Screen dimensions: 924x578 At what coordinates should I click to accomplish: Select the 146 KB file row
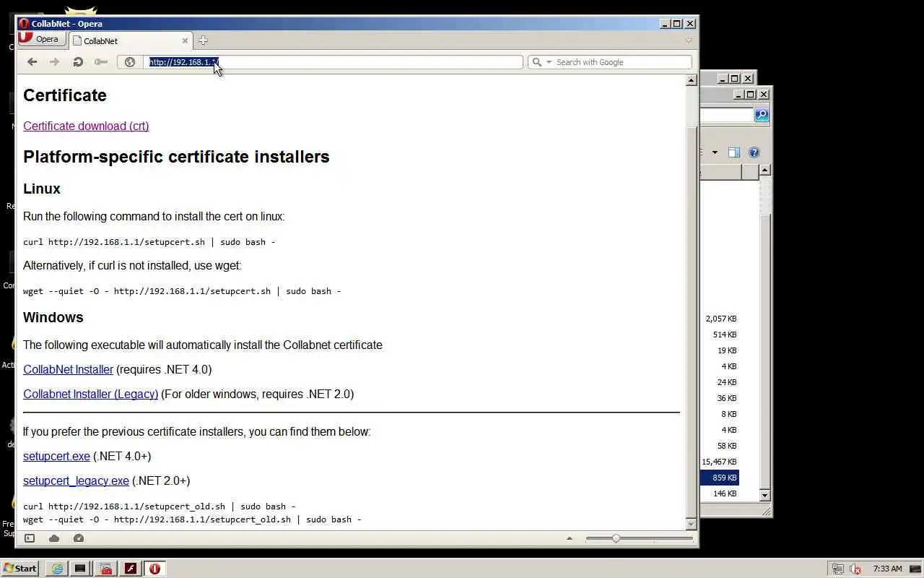tap(720, 493)
